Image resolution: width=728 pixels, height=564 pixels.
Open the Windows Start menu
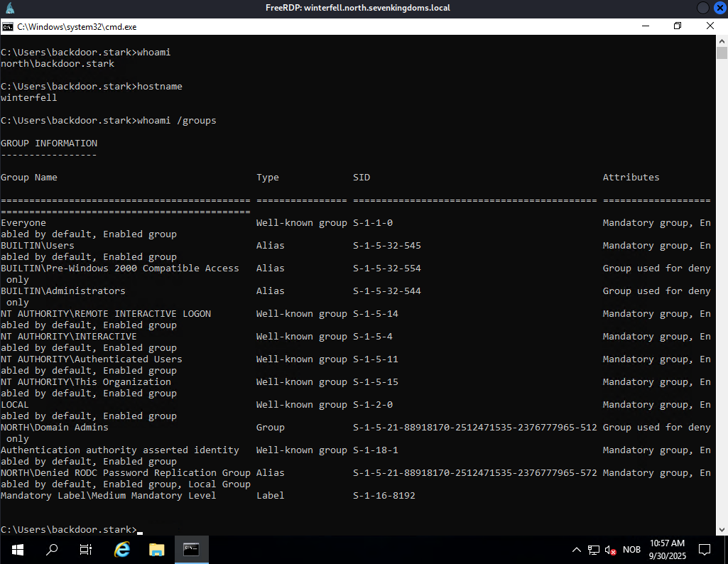(x=17, y=549)
